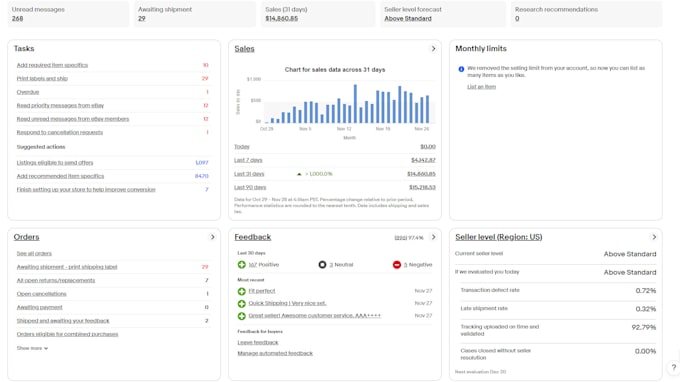Open the Negative feedback count link
The width and height of the screenshot is (680, 382).
405,264
